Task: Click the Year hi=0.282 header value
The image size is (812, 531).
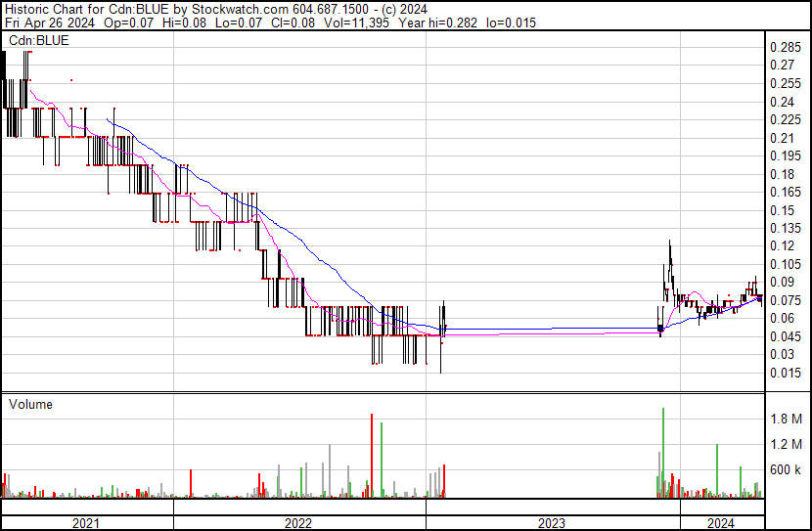Action: tap(438, 22)
